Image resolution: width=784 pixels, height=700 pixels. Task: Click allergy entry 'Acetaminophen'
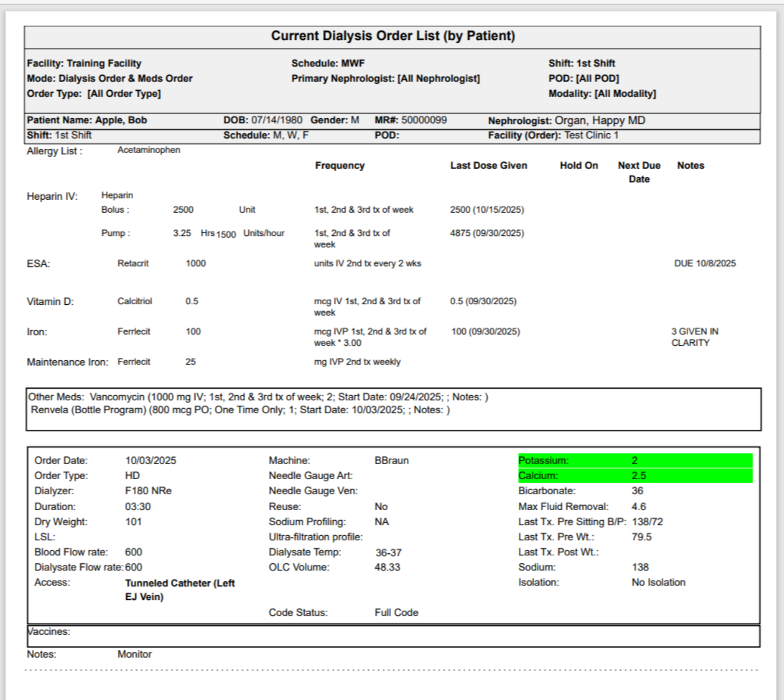click(x=149, y=150)
